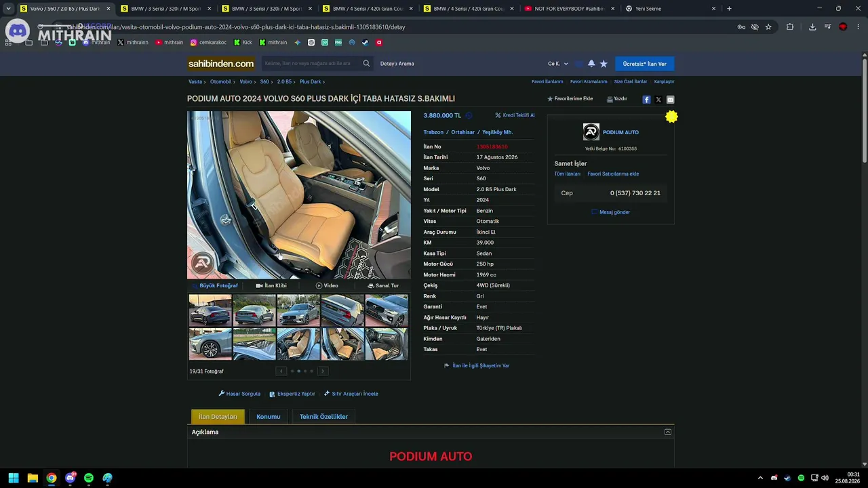The image size is (868, 488).
Task: Open Chrome's three-dot menu
Action: (x=859, y=27)
